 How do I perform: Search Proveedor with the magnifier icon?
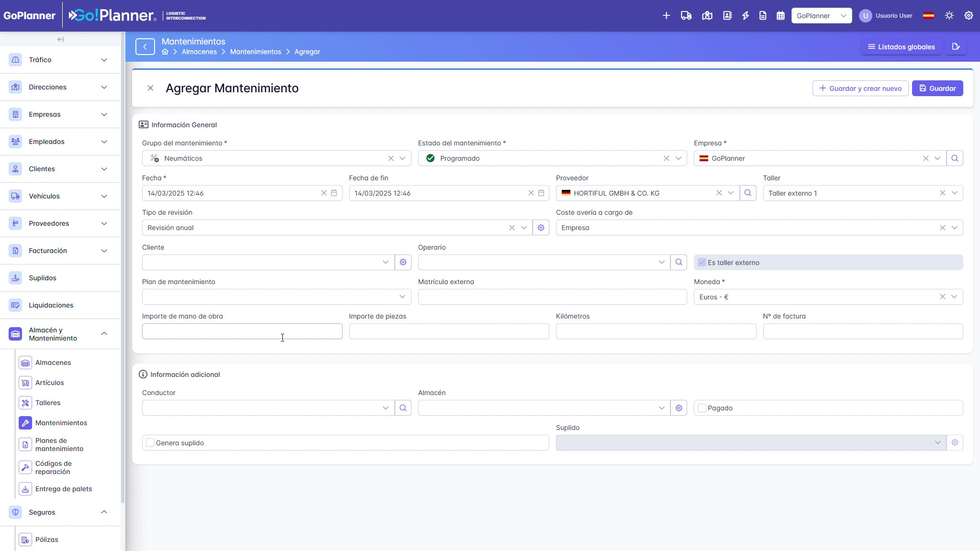748,193
